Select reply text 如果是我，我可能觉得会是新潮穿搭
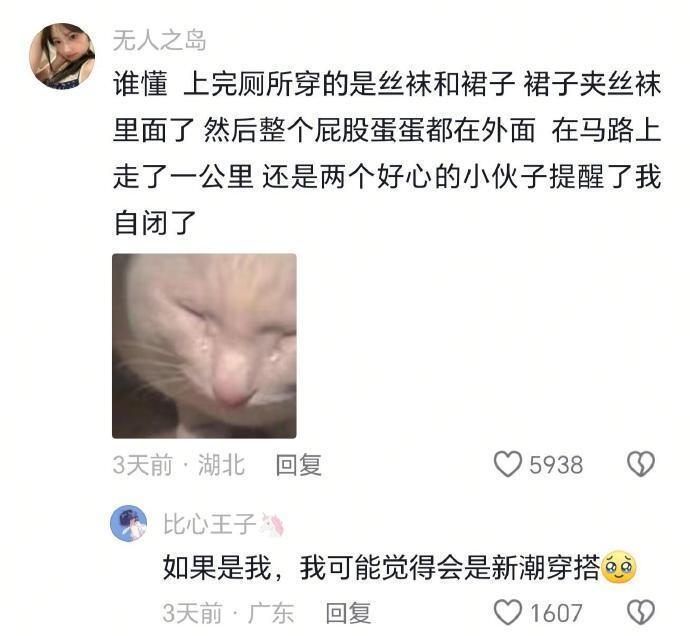 [382, 567]
